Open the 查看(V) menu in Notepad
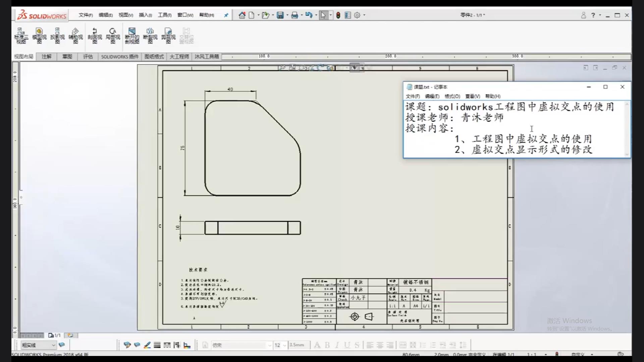 pos(472,96)
